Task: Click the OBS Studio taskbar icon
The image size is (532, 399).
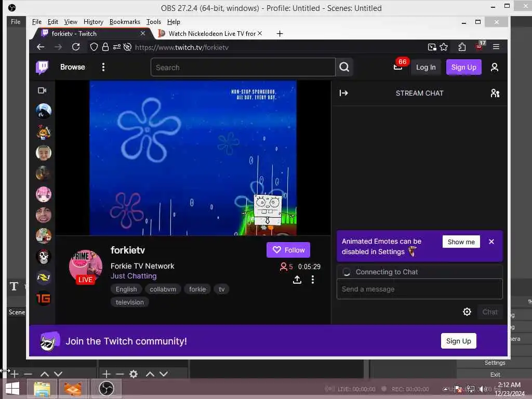Action: [106, 389]
